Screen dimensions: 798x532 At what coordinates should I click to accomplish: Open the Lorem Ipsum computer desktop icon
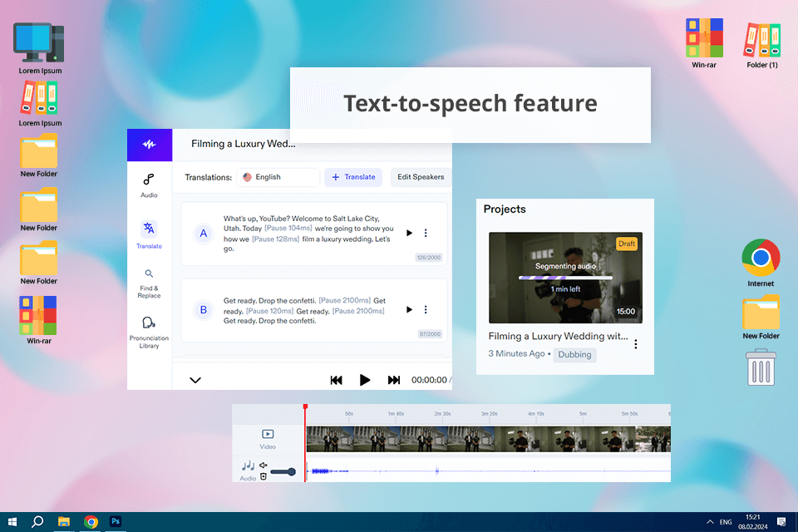pyautogui.click(x=40, y=49)
